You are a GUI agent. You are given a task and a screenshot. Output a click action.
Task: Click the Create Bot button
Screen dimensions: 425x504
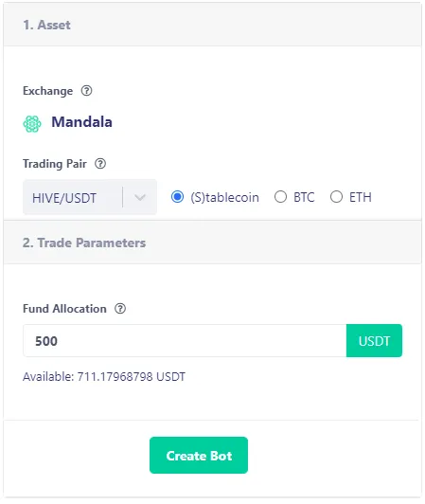(199, 455)
